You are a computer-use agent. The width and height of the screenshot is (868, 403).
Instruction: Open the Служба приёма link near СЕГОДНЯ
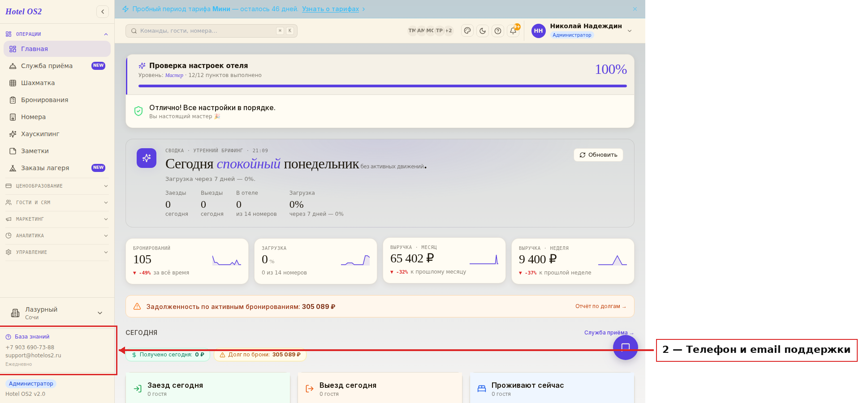pos(609,333)
